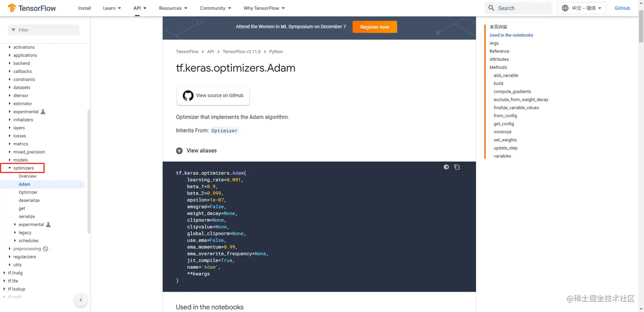Jump to Args section

tap(494, 43)
